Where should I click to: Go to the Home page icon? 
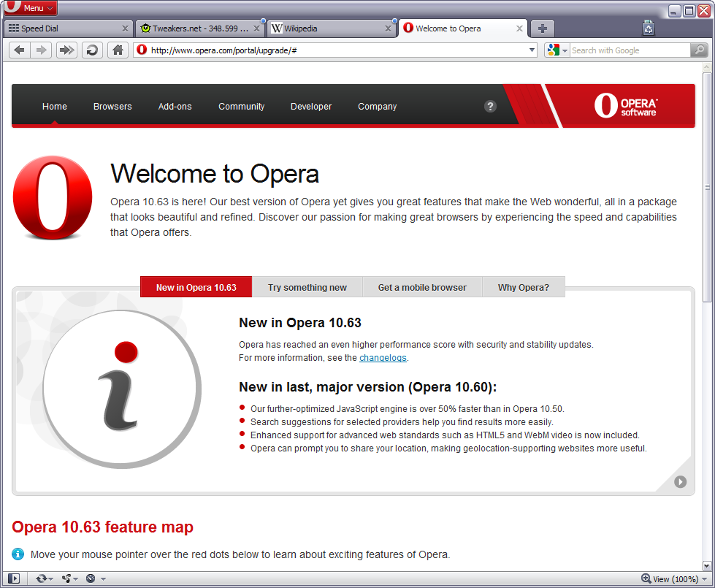pyautogui.click(x=118, y=50)
